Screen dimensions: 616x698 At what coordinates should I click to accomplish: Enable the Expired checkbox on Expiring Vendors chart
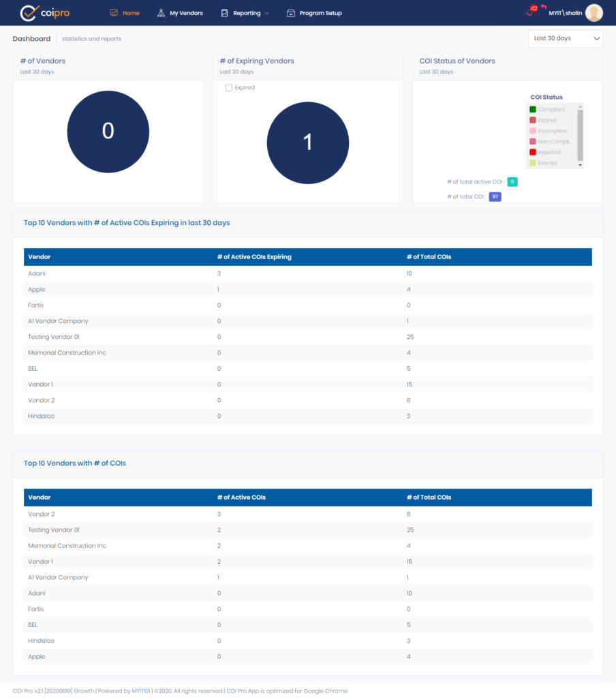coord(230,87)
